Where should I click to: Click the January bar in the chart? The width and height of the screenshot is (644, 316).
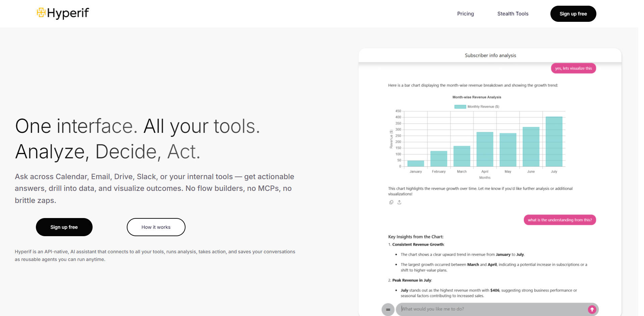416,163
